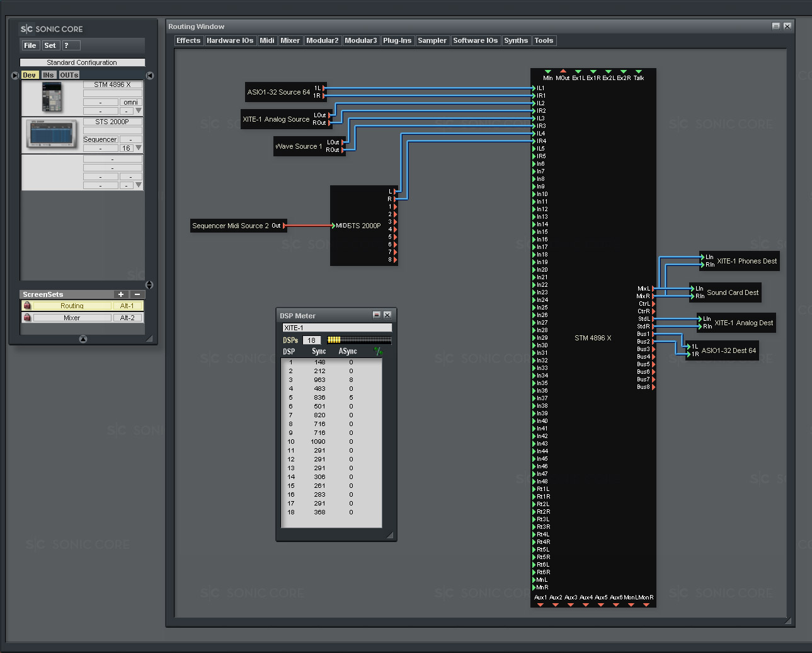
Task: Click the CtrL output connector
Action: [654, 304]
